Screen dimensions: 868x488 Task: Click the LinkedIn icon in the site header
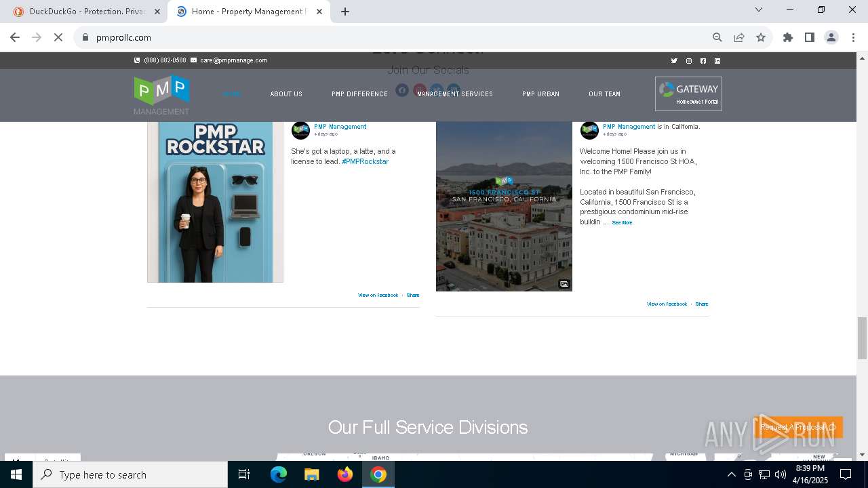(x=717, y=61)
